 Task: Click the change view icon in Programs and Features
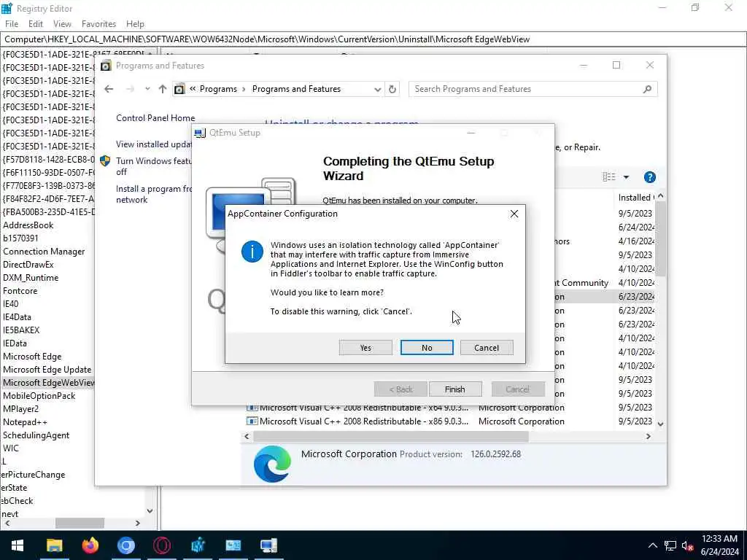coord(609,177)
